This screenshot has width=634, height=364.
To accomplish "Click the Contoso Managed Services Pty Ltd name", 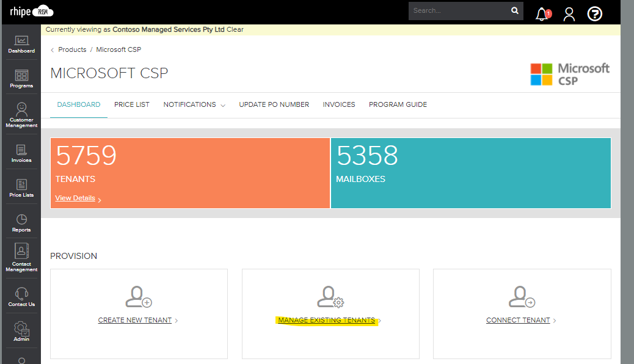I will pos(168,29).
